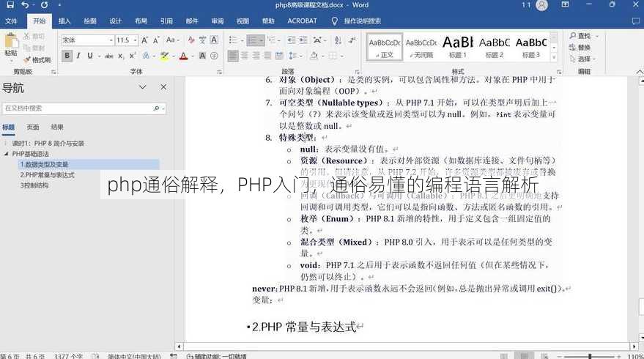Decrease font size with the small A
Screen dimensions: 644x359
(156, 40)
